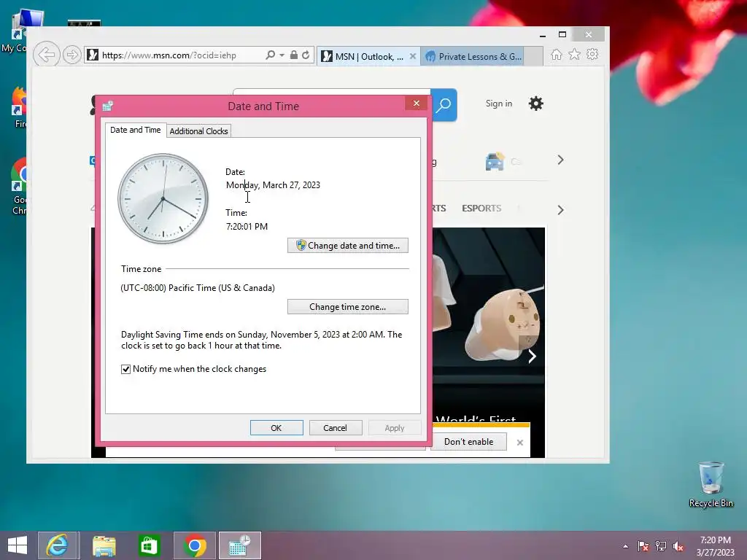The height and width of the screenshot is (560, 747).
Task: Show hidden tray icons arrow
Action: pyautogui.click(x=625, y=546)
